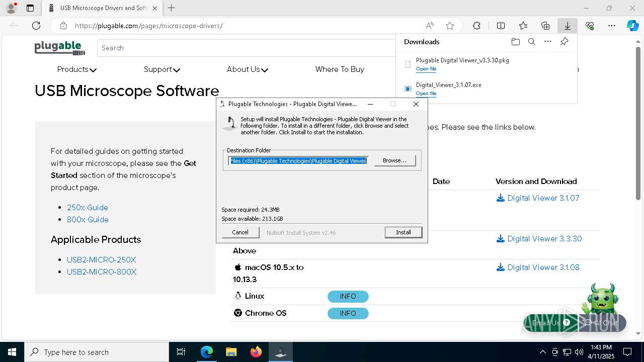644x362 pixels.
Task: Open Firefox from taskbar
Action: [x=256, y=352]
